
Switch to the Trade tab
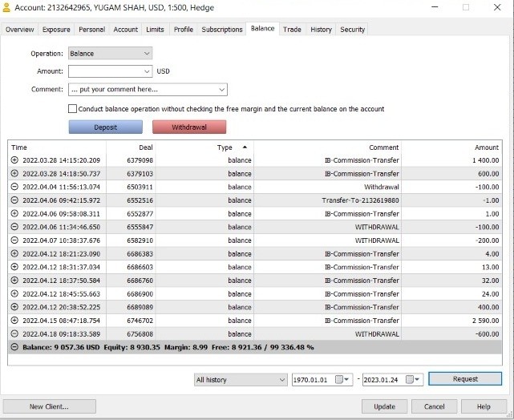292,30
